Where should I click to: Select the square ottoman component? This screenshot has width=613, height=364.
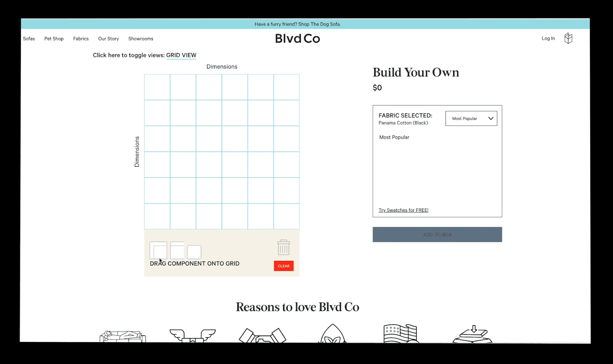coord(194,252)
